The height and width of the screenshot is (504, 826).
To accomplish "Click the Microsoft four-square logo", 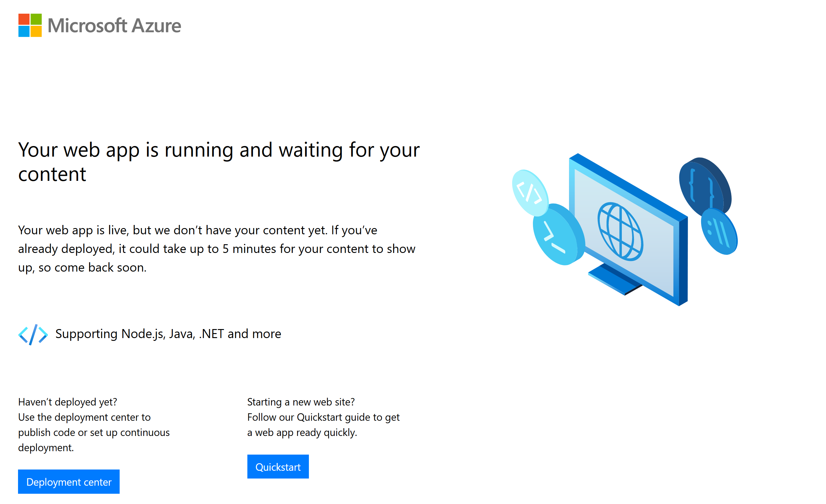I will tap(30, 25).
